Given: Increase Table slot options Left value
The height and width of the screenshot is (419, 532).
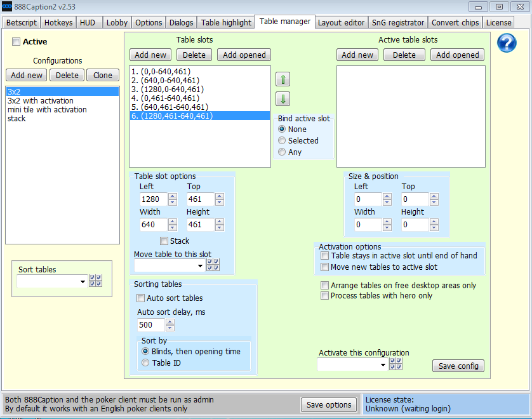Looking at the screenshot, I should coord(173,196).
